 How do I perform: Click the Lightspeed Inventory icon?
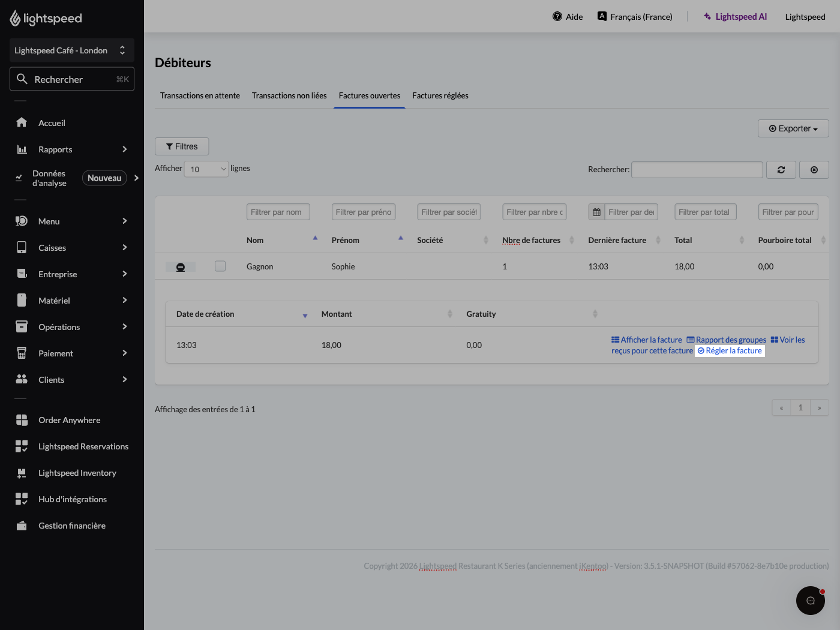(x=22, y=473)
